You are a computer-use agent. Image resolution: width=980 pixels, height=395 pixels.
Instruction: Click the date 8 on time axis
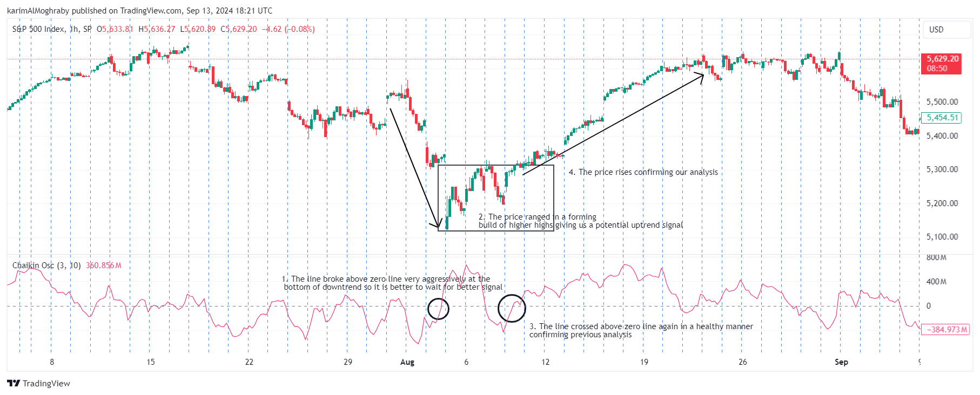click(52, 362)
